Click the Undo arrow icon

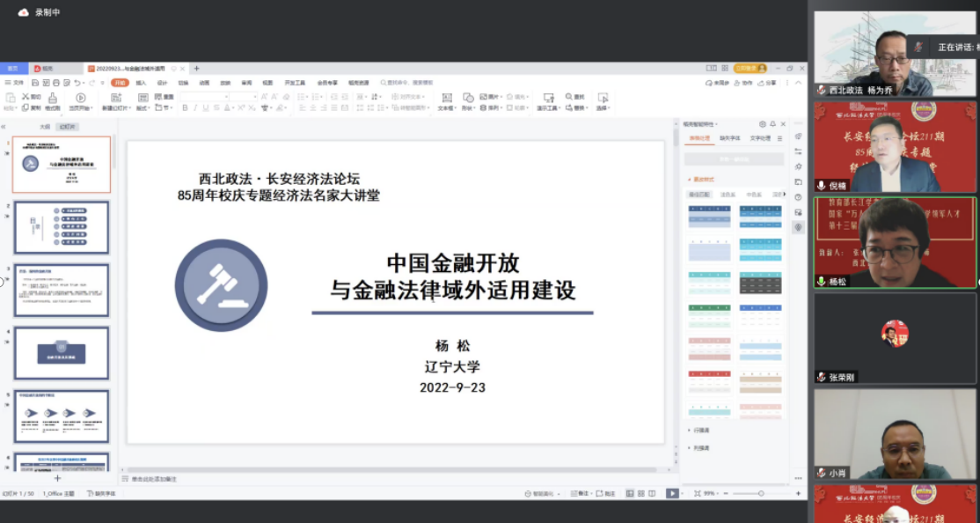click(77, 83)
